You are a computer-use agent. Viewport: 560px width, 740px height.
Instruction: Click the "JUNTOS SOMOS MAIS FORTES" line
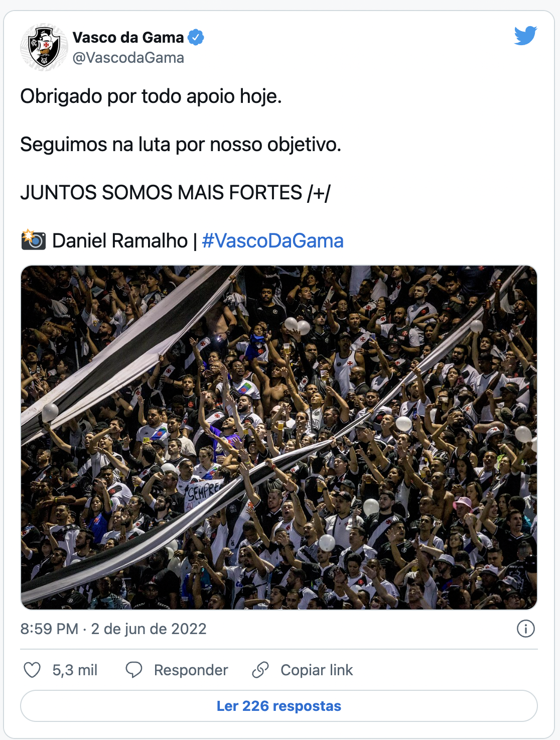(175, 192)
